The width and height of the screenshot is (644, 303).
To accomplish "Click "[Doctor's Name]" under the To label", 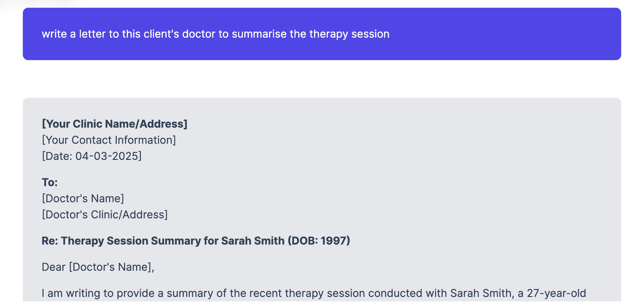I will coord(83,199).
